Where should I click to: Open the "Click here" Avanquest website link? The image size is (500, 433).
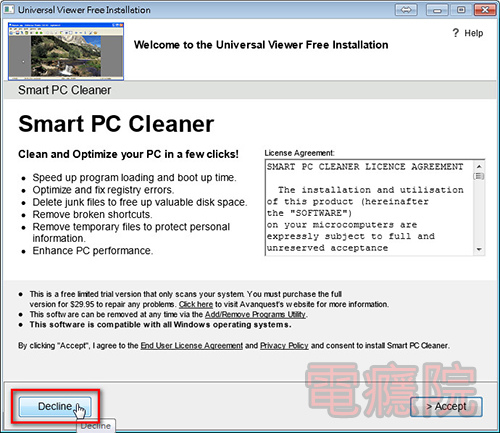[x=196, y=304]
